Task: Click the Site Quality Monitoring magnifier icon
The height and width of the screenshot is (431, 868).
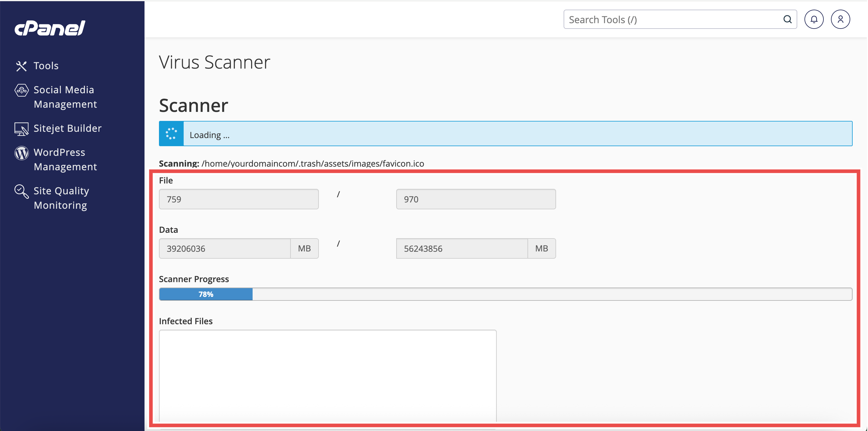Action: pos(22,192)
